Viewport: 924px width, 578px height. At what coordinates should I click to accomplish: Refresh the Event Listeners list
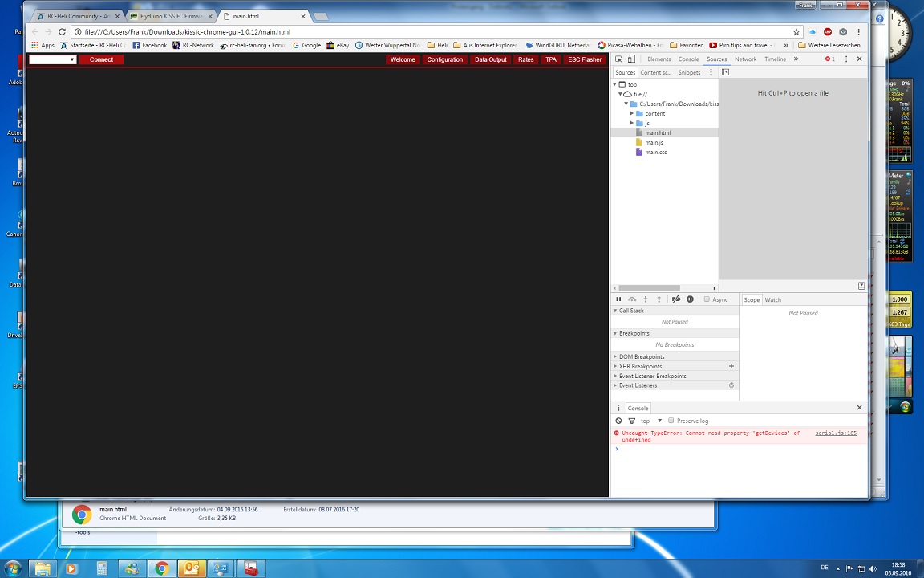(731, 385)
